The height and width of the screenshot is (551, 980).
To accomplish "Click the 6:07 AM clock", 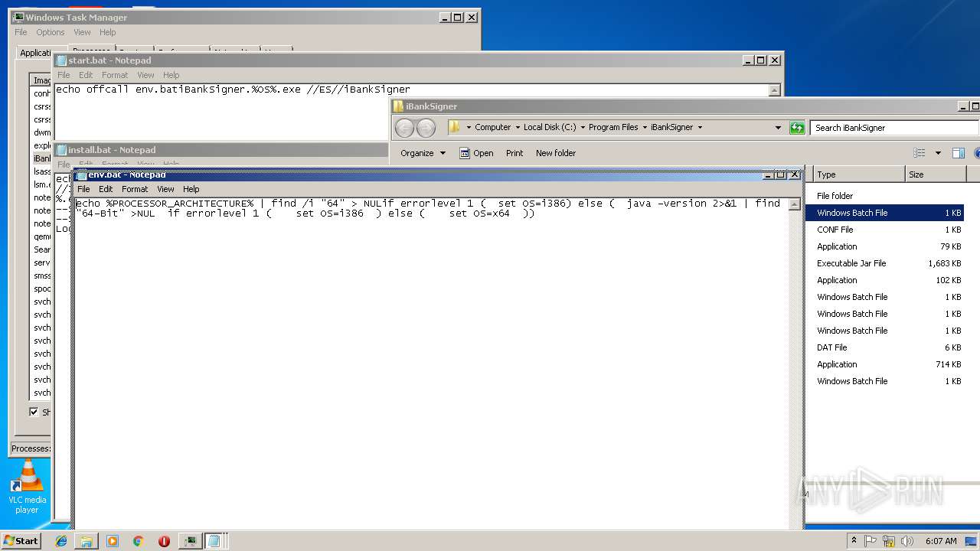I will [x=941, y=541].
